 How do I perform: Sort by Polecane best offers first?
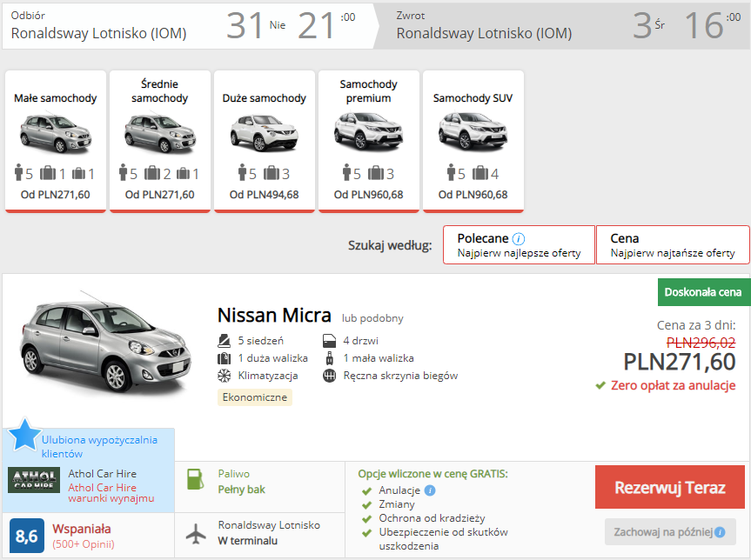coord(519,245)
